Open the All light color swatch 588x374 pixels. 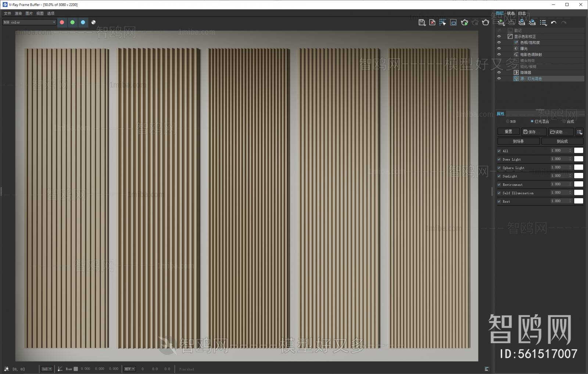(578, 150)
